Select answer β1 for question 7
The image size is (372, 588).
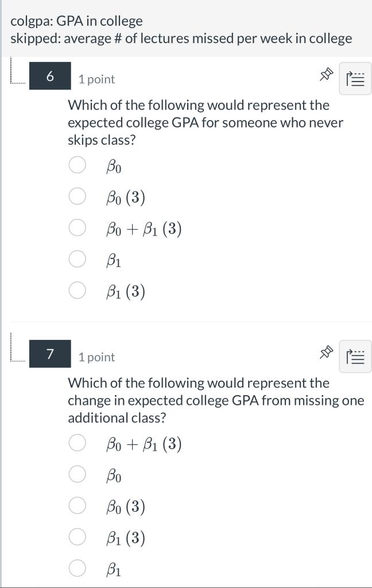tap(77, 568)
